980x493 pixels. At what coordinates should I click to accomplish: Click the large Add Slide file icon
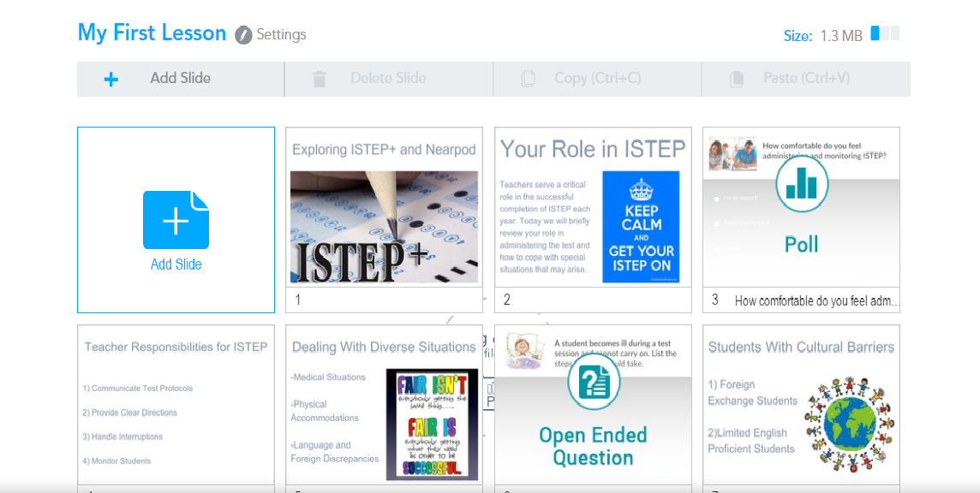pos(176,220)
